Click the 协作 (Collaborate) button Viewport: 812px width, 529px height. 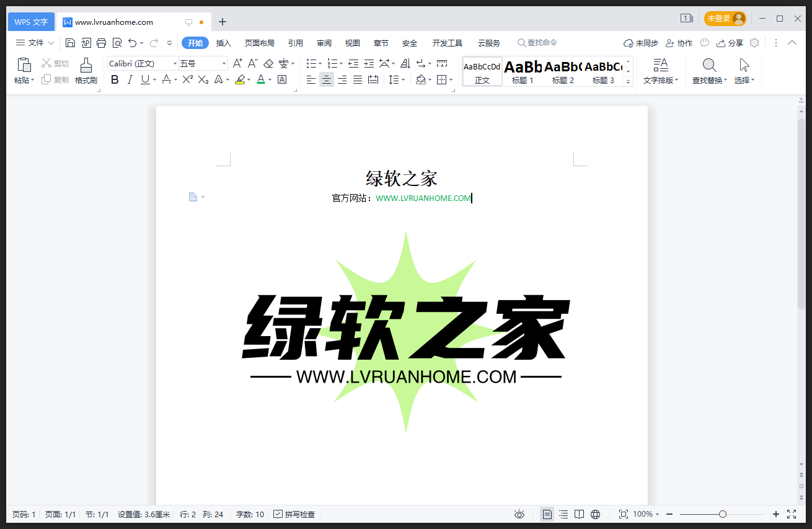coord(679,43)
